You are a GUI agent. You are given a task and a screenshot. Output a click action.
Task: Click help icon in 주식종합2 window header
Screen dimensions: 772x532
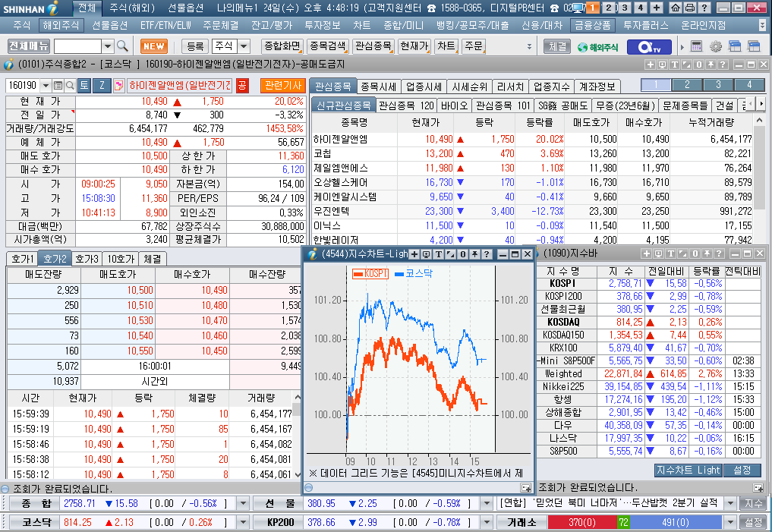tap(722, 65)
